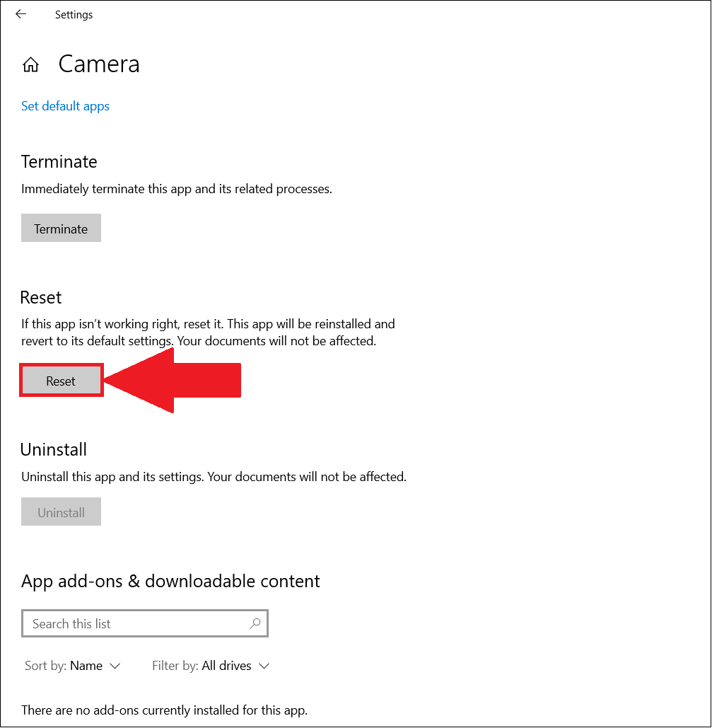712x728 pixels.
Task: Open Settings home via house icon
Action: [30, 64]
